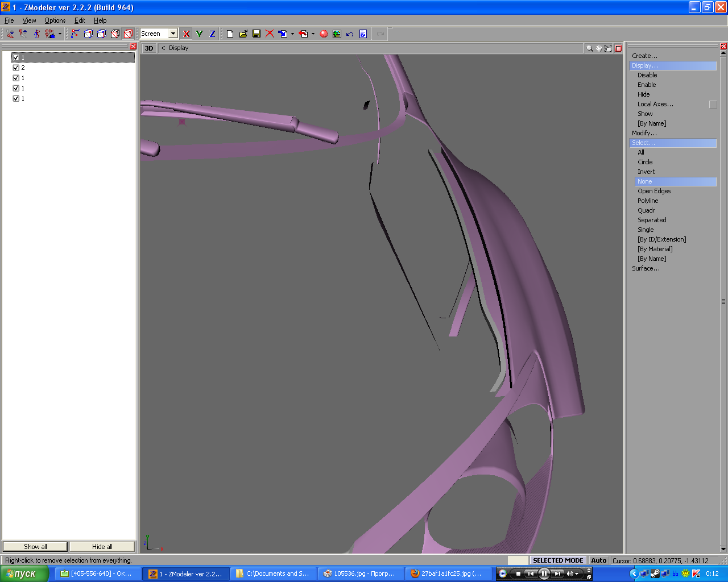Select the blue X axis toggle next to Y
Viewport: 728px width, 582px height.
[186, 34]
